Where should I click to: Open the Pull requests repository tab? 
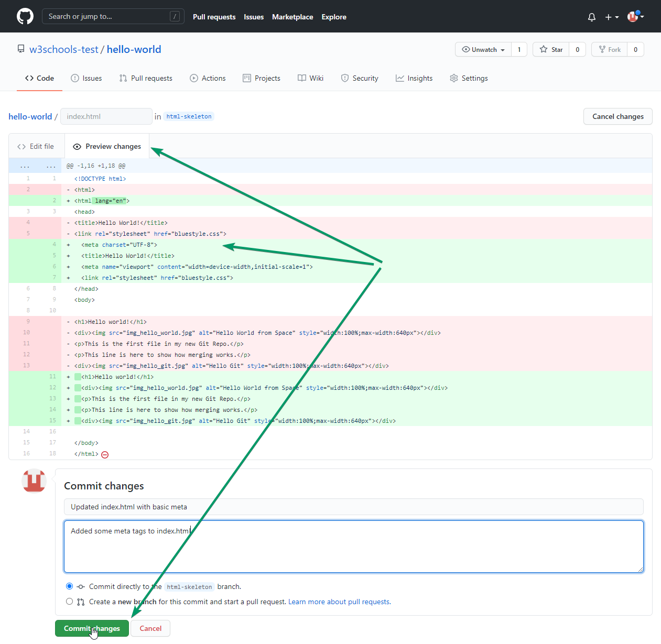tap(146, 78)
